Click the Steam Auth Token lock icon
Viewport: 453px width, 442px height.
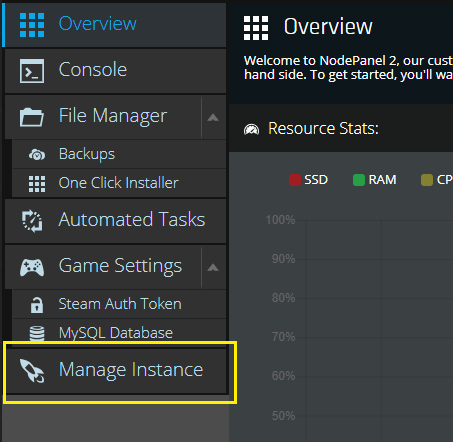[x=37, y=305]
